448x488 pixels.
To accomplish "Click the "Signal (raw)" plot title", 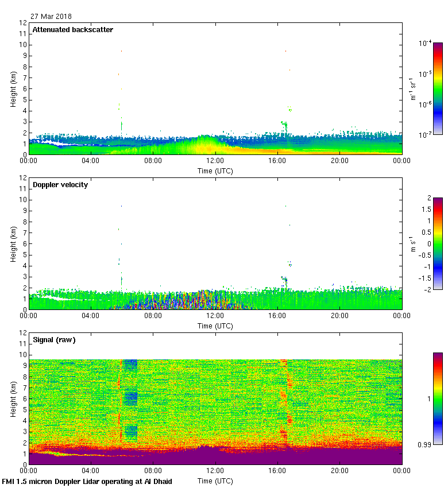I will [54, 340].
